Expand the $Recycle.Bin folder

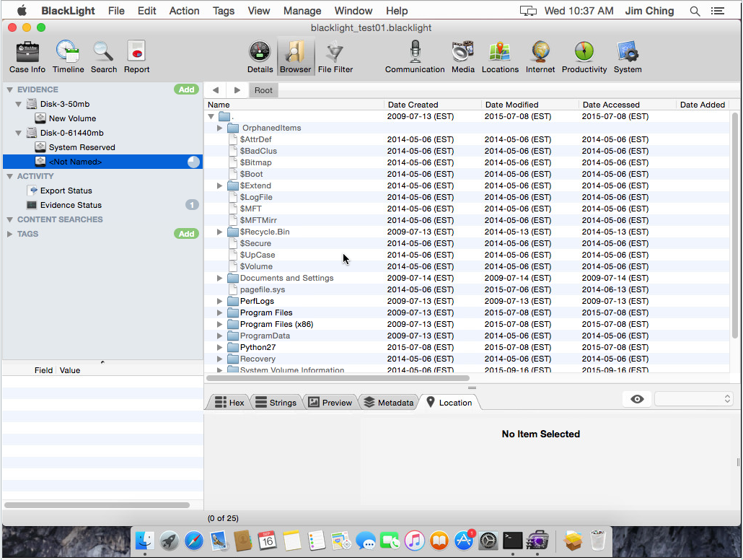219,232
